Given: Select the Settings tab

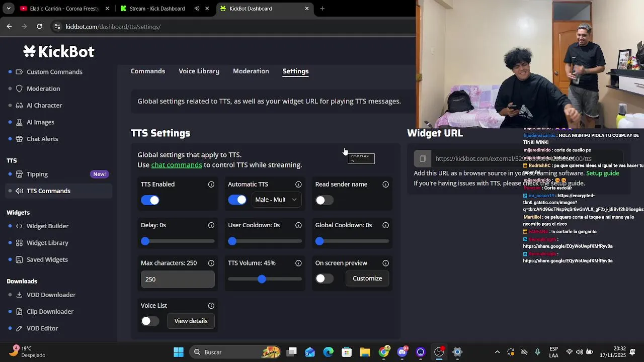Looking at the screenshot, I should point(295,71).
